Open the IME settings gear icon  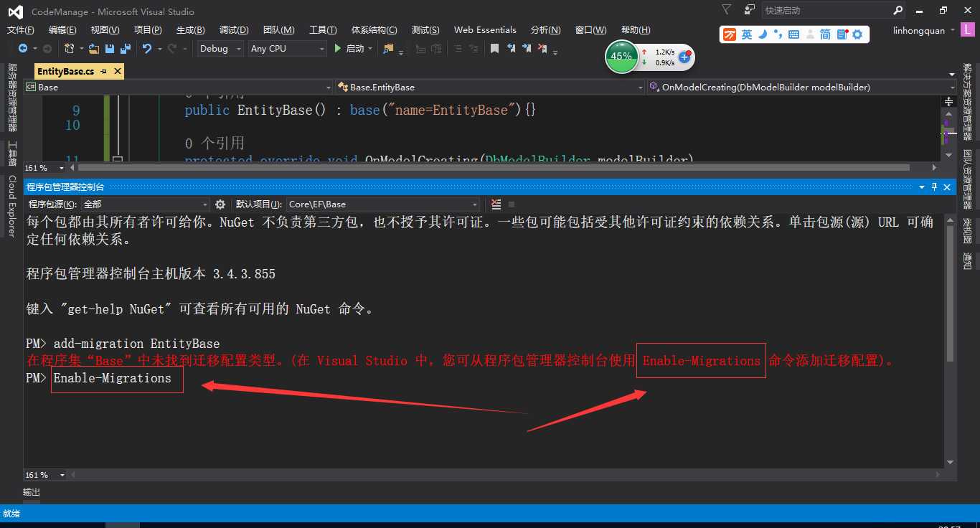[858, 34]
